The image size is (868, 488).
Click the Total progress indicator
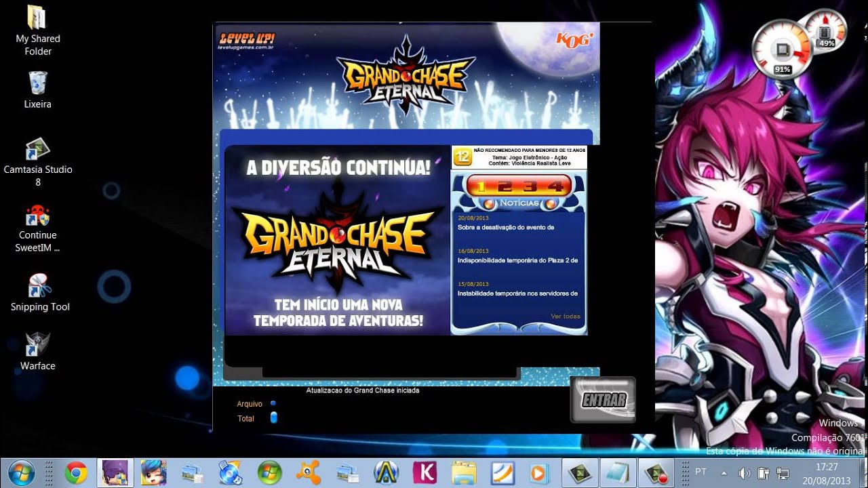pyautogui.click(x=274, y=418)
